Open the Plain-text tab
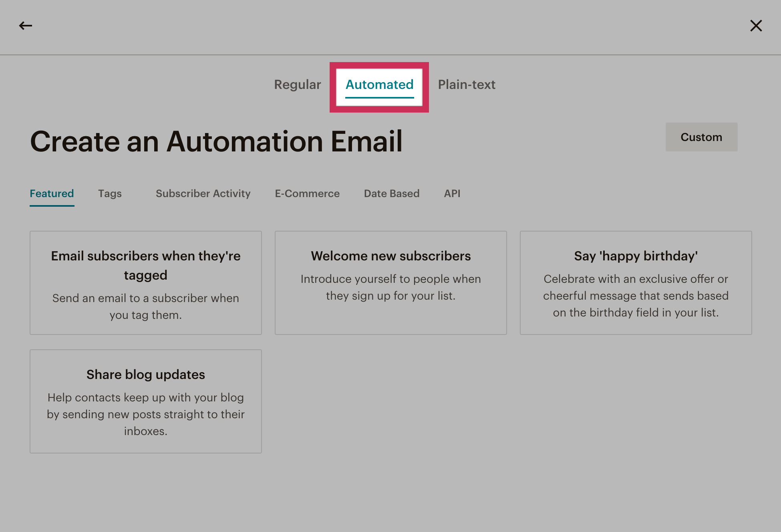 tap(467, 85)
